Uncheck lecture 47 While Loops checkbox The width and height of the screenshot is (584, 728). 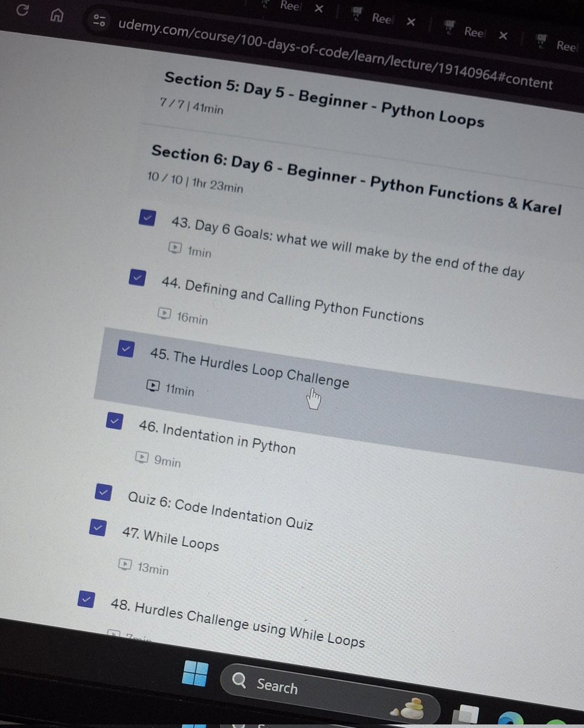pyautogui.click(x=98, y=528)
